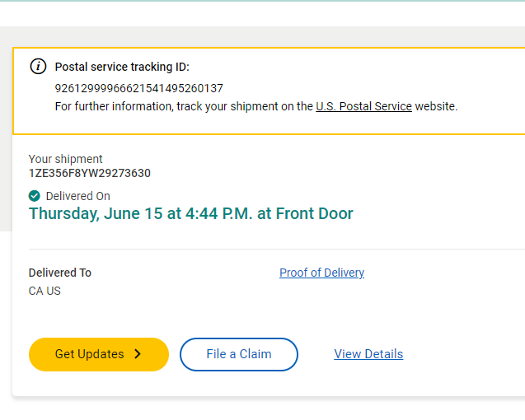Open the Proof of Delivery link
This screenshot has width=525, height=420.
321,273
